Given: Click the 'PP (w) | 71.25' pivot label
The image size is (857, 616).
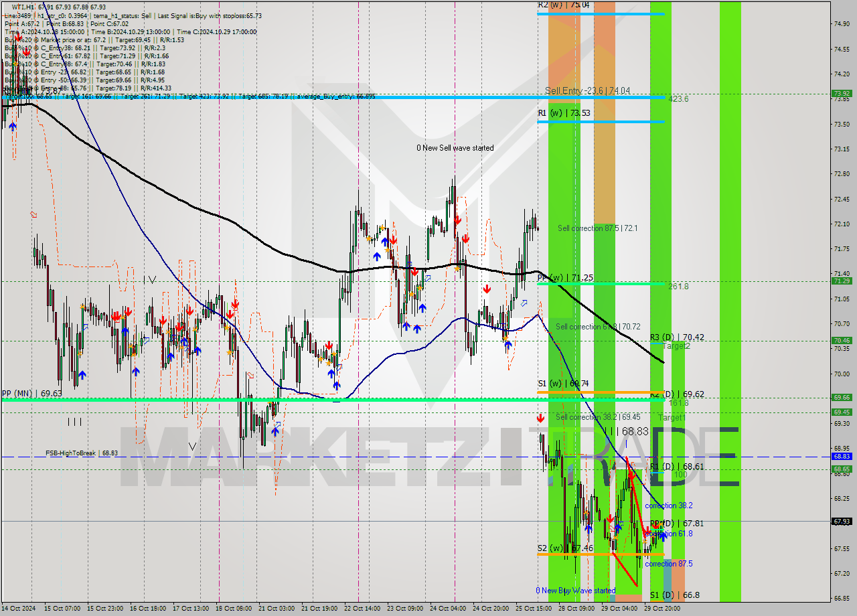Looking at the screenshot, I should click(565, 277).
